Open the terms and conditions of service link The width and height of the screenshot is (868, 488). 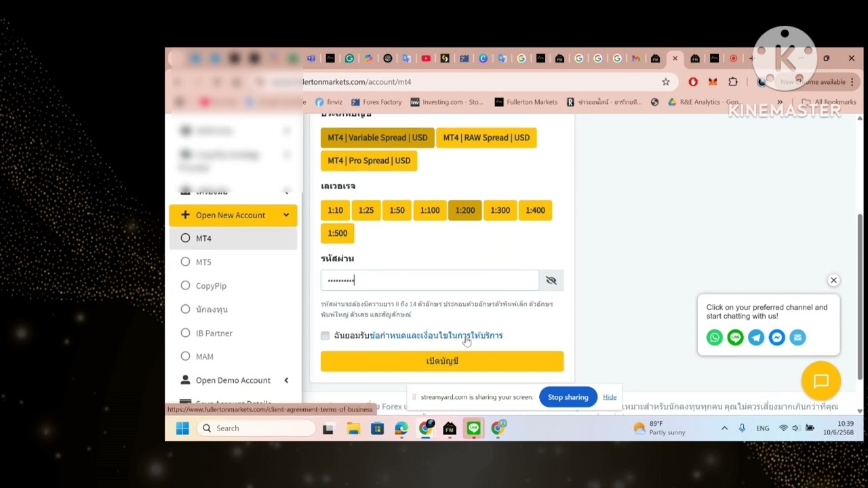point(436,335)
